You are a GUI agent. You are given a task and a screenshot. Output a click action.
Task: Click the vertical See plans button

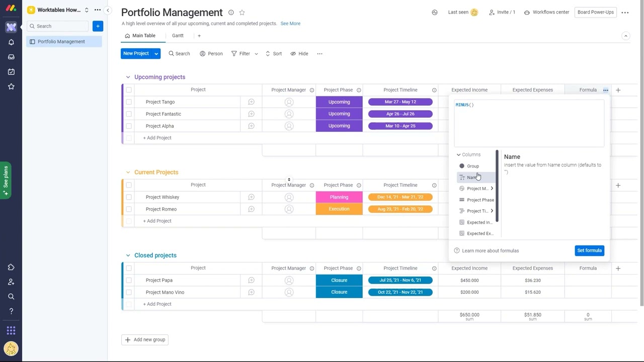6,180
